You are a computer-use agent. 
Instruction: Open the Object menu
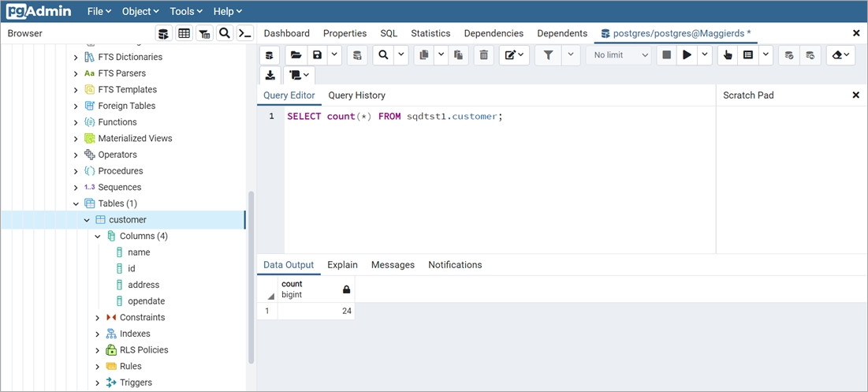coord(140,11)
